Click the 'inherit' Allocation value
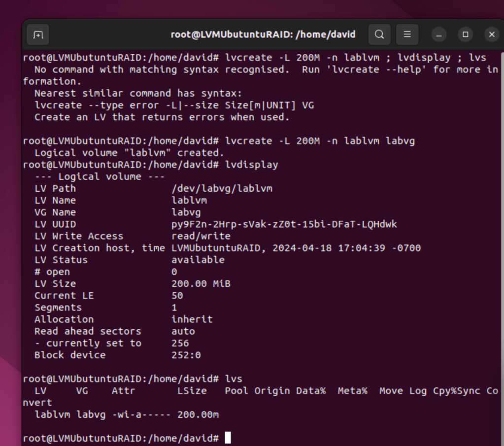The width and height of the screenshot is (504, 446). 192,319
